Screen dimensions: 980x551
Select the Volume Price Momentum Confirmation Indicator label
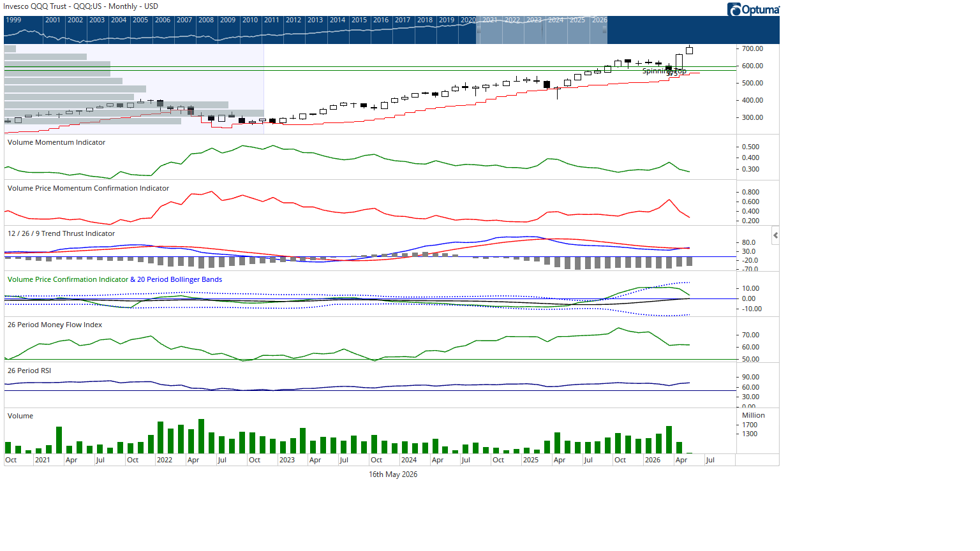click(88, 188)
